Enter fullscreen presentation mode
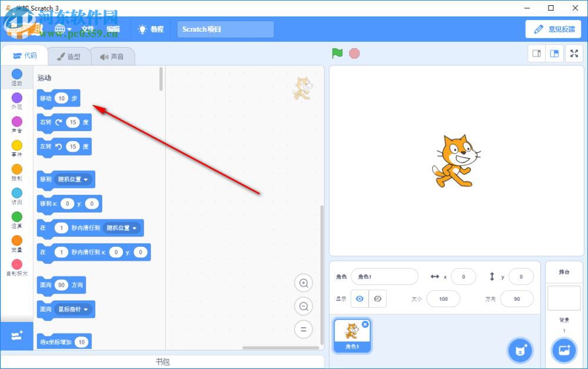 click(574, 53)
